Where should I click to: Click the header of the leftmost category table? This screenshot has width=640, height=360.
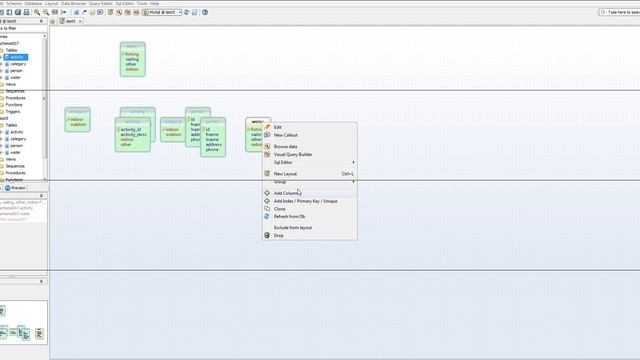pos(78,111)
